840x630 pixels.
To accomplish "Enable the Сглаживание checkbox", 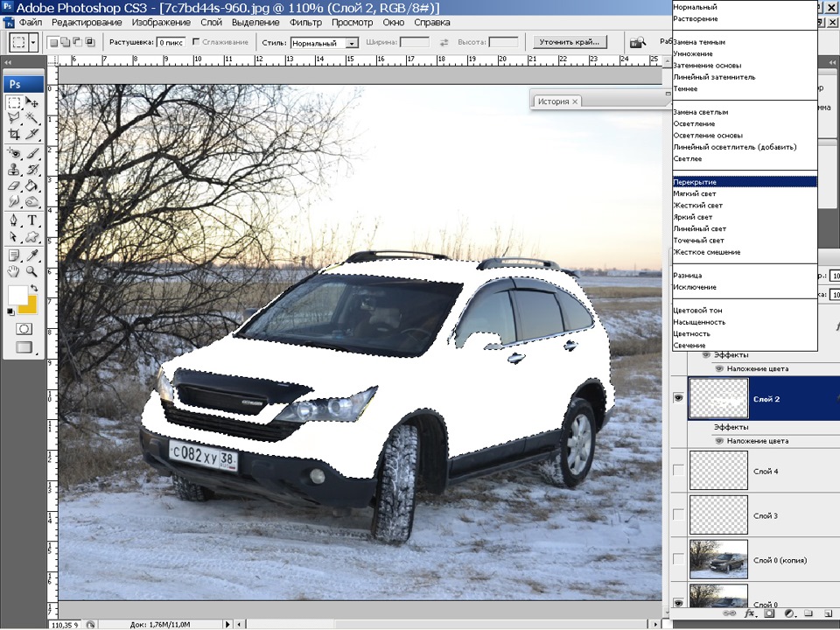I will [x=196, y=42].
